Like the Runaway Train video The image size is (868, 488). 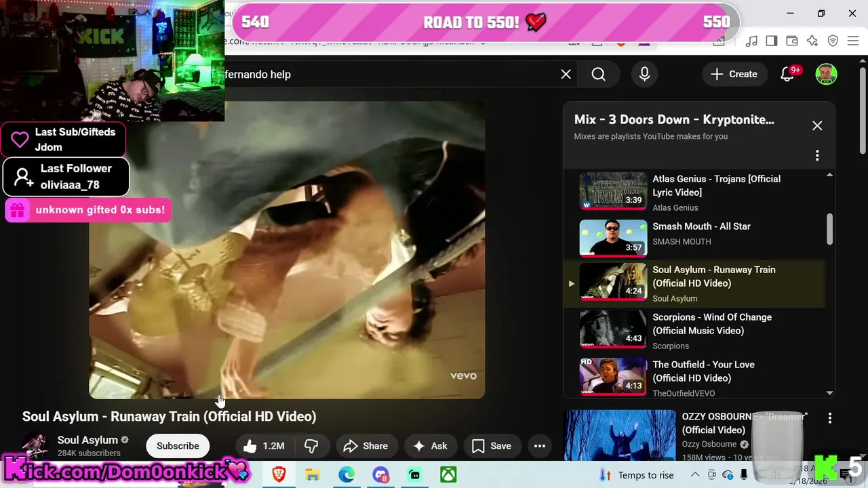tap(264, 446)
